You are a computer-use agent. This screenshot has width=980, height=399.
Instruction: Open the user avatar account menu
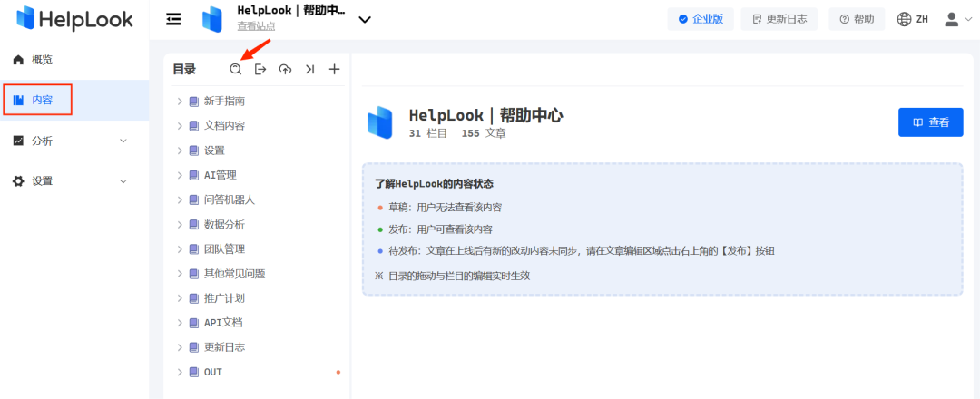click(x=958, y=19)
